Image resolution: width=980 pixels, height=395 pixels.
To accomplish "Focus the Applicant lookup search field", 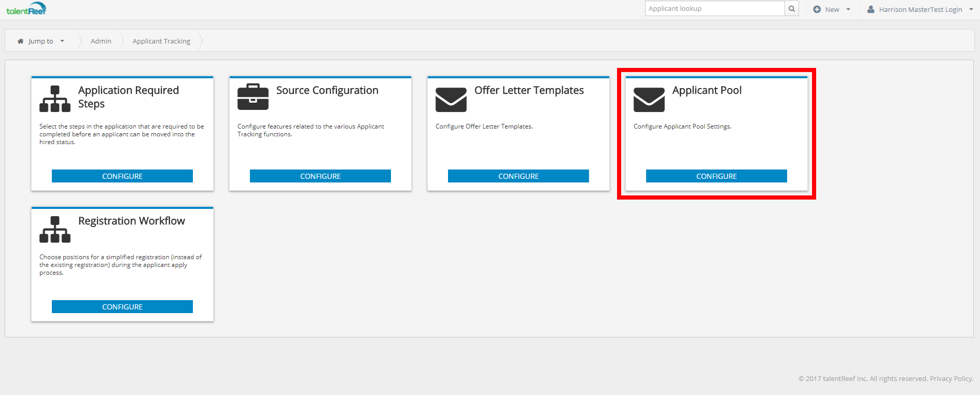I will tap(715, 9).
